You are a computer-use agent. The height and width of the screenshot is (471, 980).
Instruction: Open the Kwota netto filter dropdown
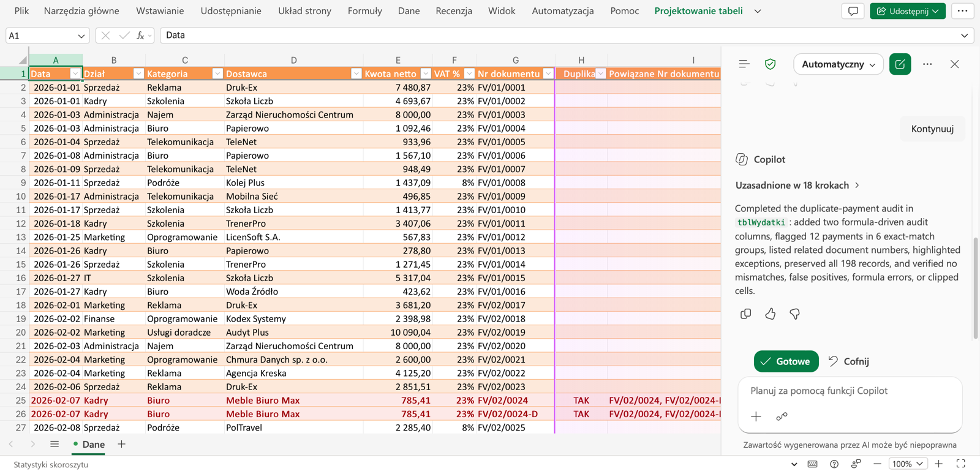(x=426, y=73)
